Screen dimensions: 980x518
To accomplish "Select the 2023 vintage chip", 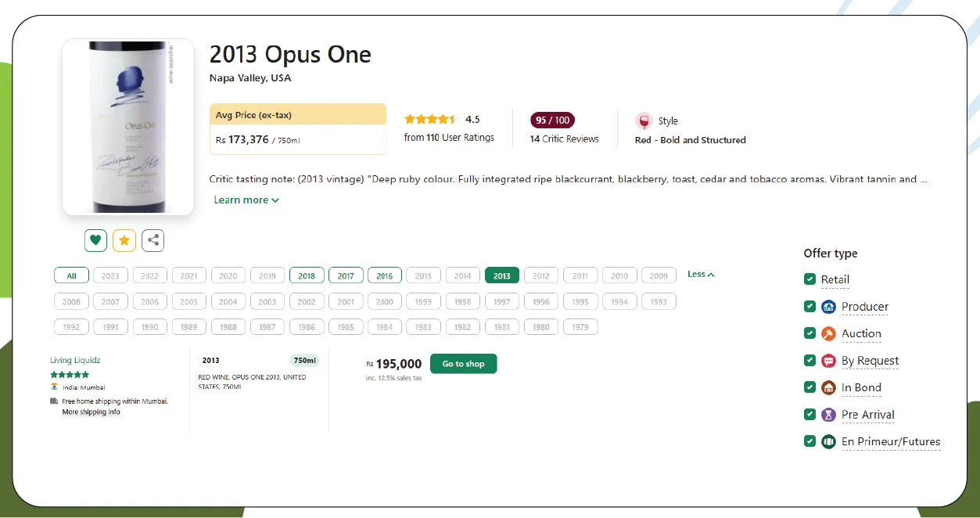I will (x=110, y=275).
